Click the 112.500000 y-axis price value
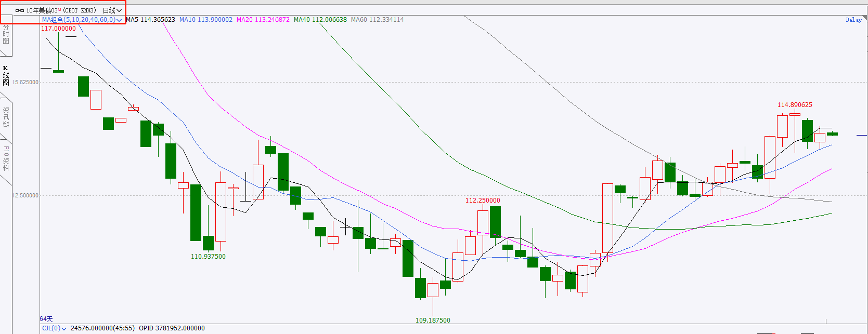Image resolution: width=868 pixels, height=334 pixels. coord(25,195)
